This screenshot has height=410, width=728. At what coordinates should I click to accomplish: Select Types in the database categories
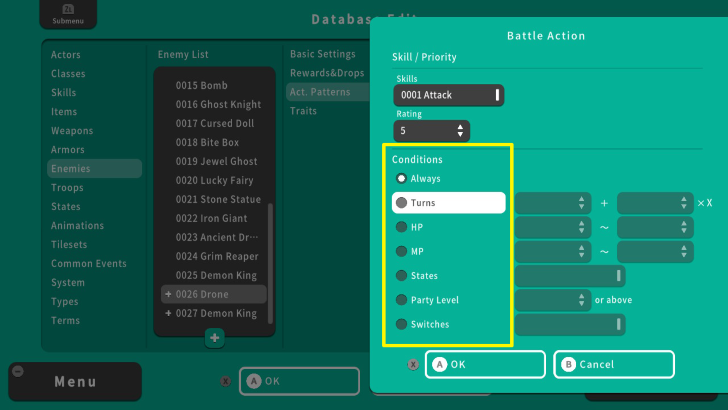(65, 302)
